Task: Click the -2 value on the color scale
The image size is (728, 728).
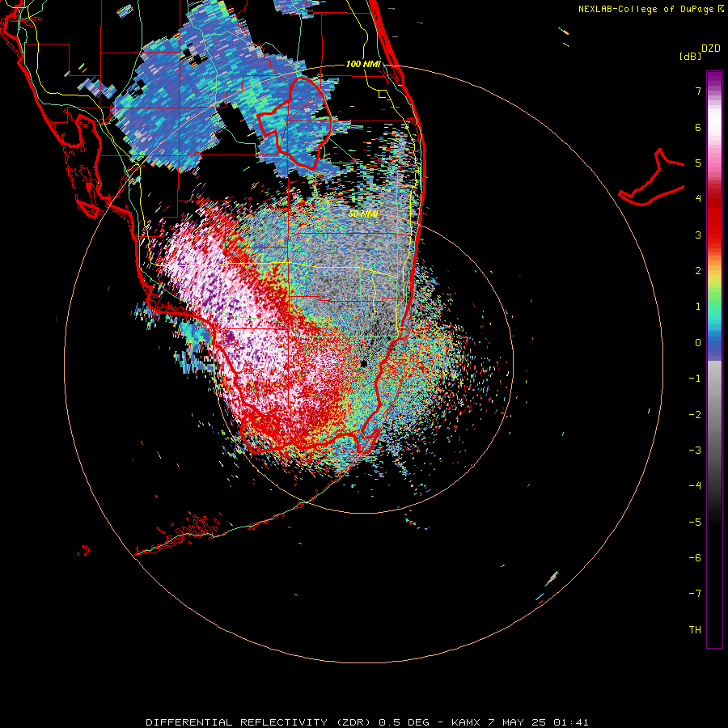Action: tap(695, 415)
